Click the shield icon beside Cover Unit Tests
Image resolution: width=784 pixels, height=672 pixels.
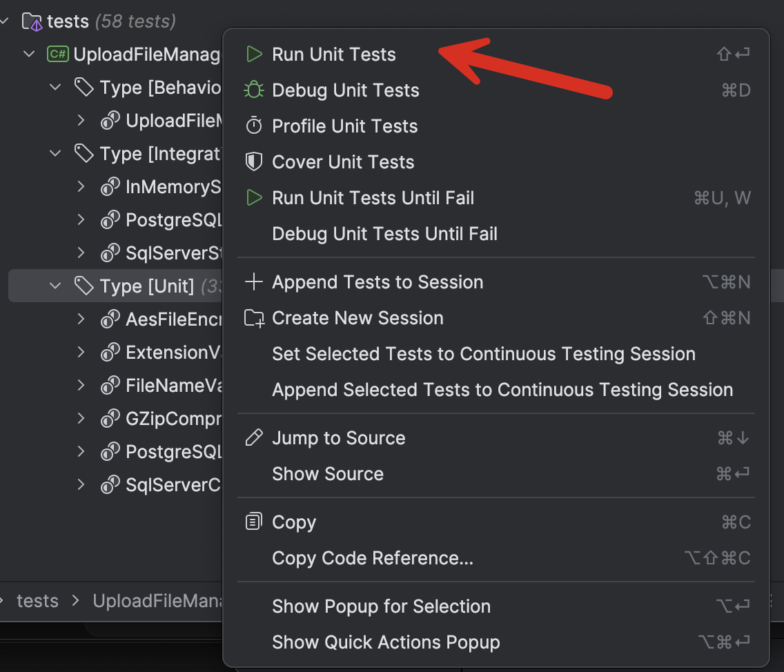coord(255,161)
